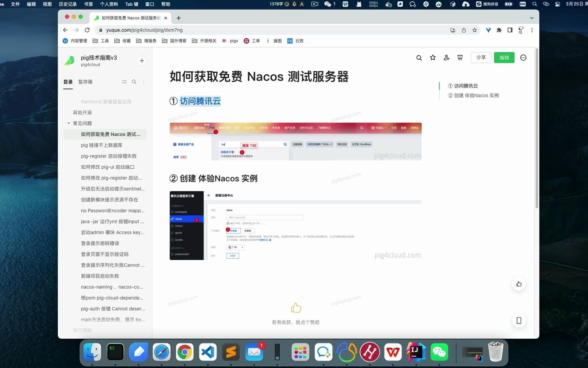Open the browser extensions puzzle icon

tap(499, 30)
